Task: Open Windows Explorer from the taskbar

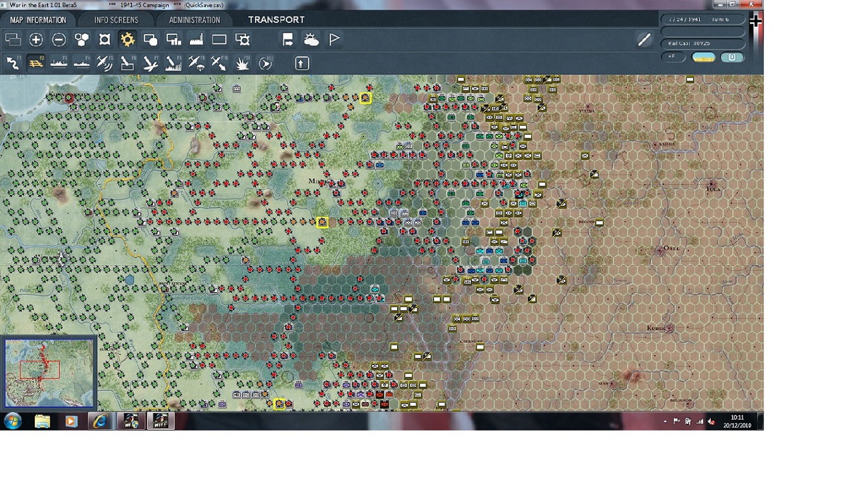Action: (42, 421)
